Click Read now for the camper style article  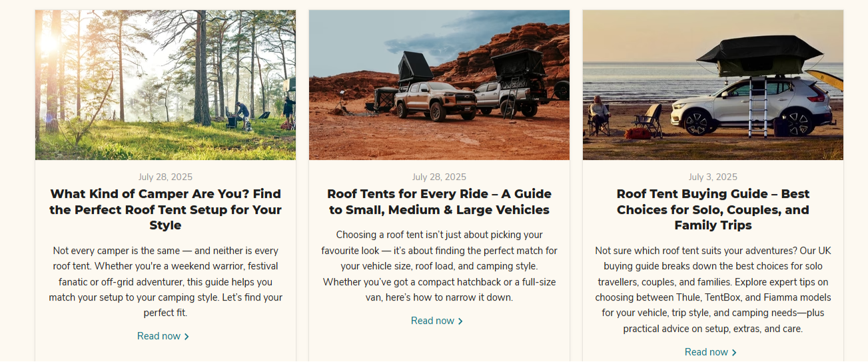[x=159, y=336]
